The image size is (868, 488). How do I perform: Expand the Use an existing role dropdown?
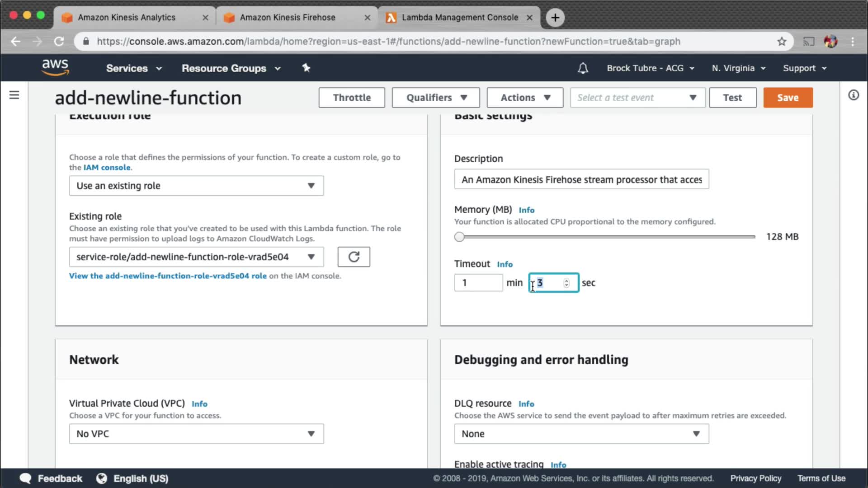pyautogui.click(x=196, y=186)
